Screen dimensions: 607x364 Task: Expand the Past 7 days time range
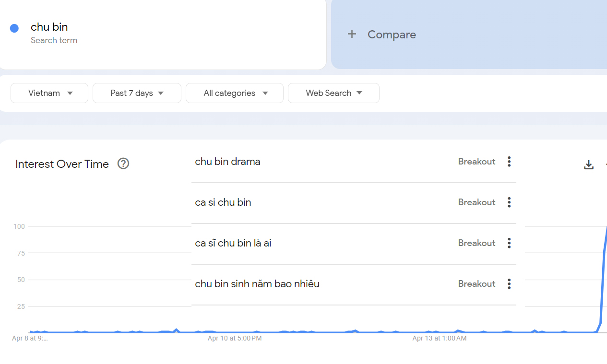(x=137, y=93)
